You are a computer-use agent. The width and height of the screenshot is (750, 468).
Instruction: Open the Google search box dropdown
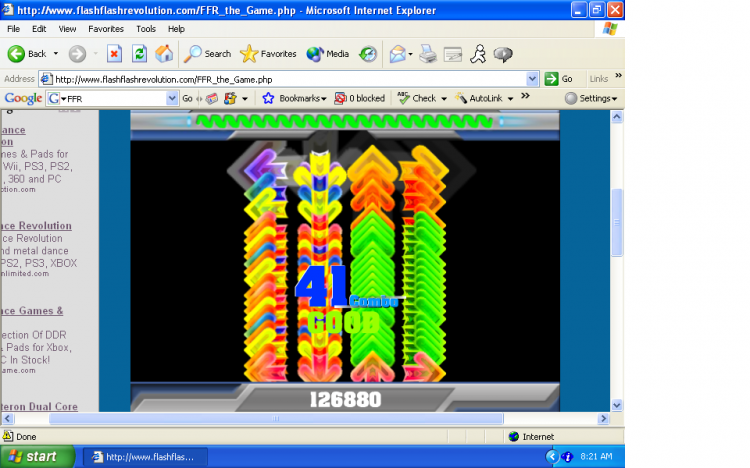(171, 98)
